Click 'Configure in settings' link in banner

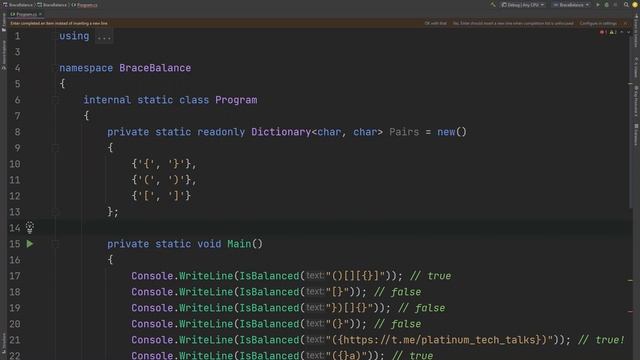click(x=598, y=23)
